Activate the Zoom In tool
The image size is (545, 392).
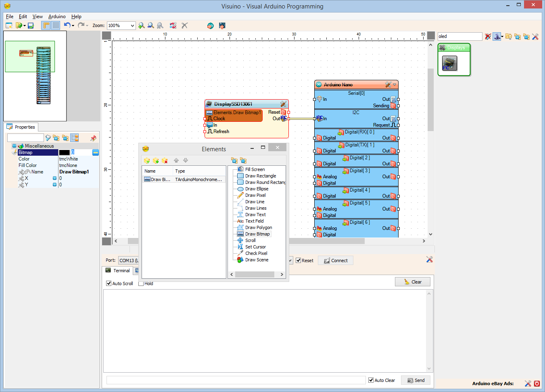pyautogui.click(x=141, y=25)
